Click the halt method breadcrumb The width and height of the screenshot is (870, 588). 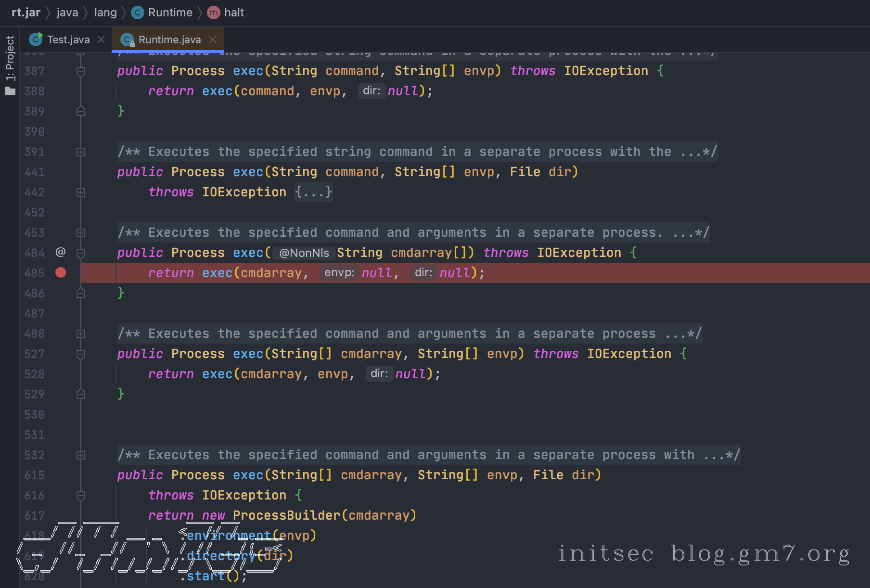(234, 13)
